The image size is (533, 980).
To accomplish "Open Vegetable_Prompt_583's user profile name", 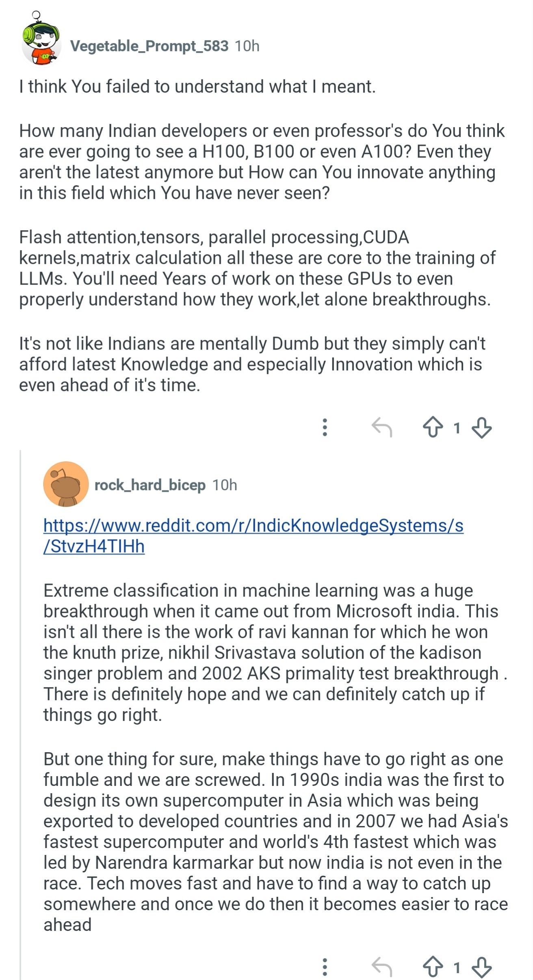I will click(x=149, y=46).
